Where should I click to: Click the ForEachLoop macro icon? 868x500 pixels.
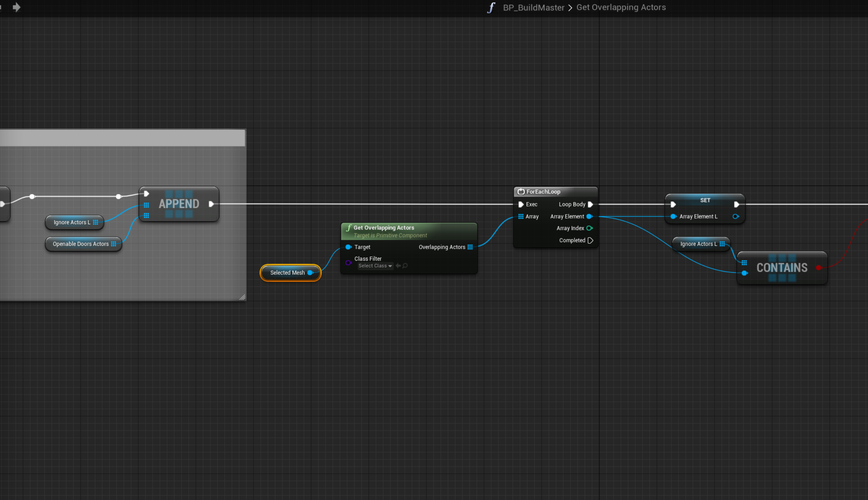(x=521, y=192)
